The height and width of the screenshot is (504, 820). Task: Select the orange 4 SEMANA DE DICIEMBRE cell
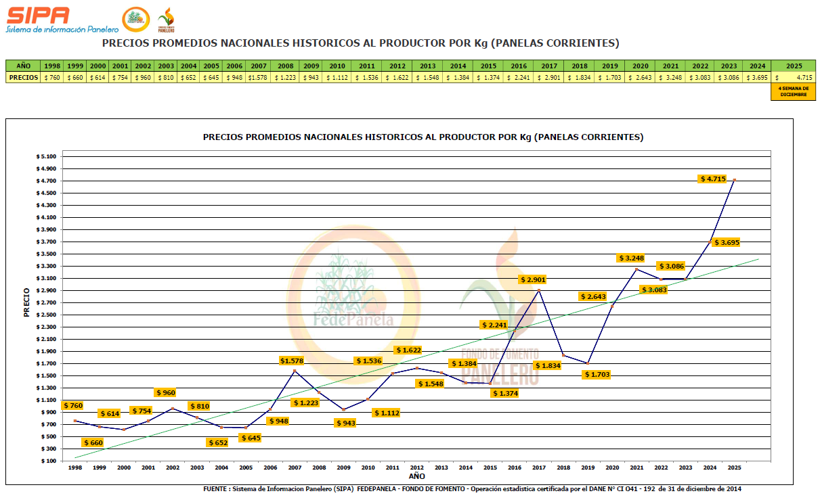[x=794, y=91]
